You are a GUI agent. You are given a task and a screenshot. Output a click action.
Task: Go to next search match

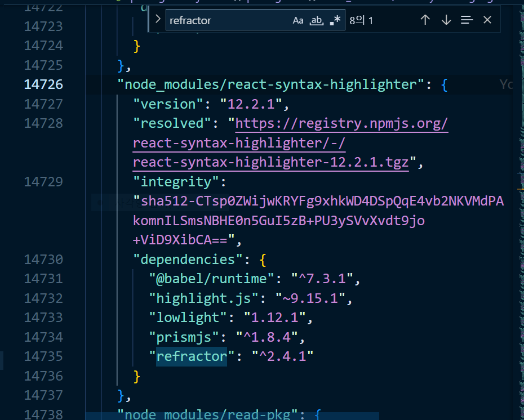pos(446,20)
